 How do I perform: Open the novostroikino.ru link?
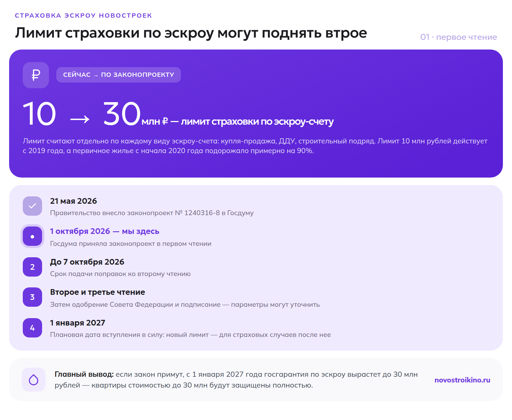pos(463,380)
